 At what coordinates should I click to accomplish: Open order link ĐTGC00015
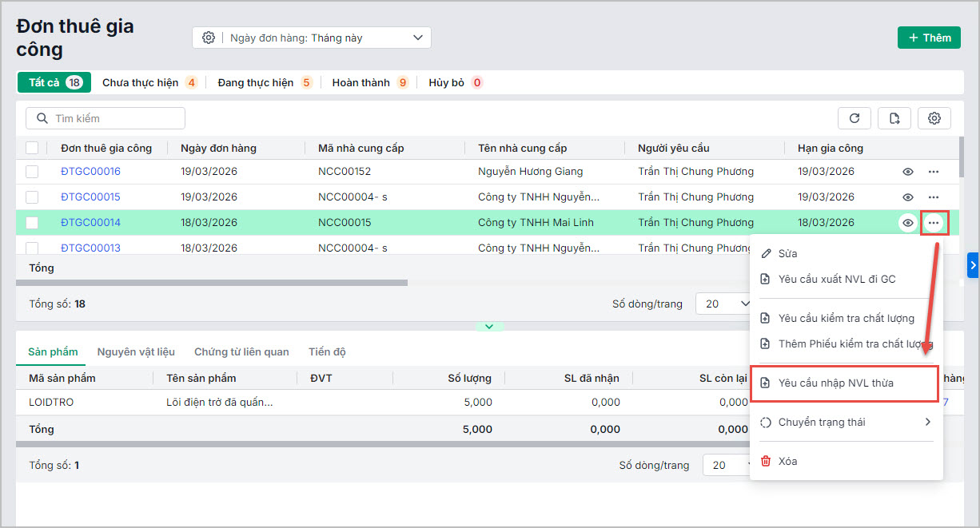90,197
